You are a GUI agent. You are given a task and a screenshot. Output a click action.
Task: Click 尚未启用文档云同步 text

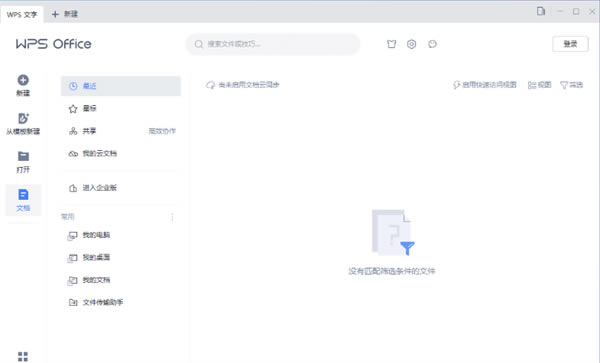tap(249, 85)
